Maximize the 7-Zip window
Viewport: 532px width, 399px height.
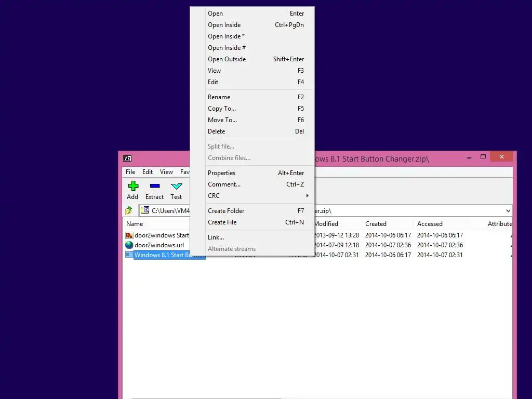pyautogui.click(x=483, y=157)
